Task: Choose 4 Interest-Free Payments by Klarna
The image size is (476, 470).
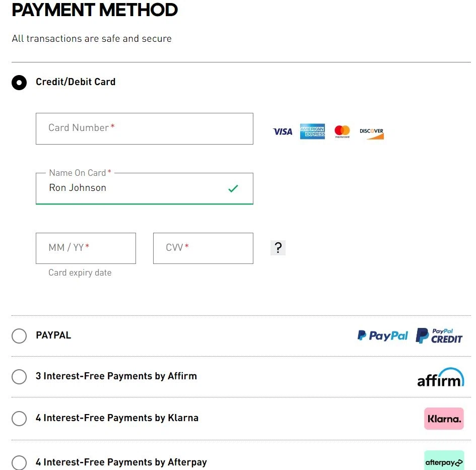Action: pyautogui.click(x=19, y=418)
